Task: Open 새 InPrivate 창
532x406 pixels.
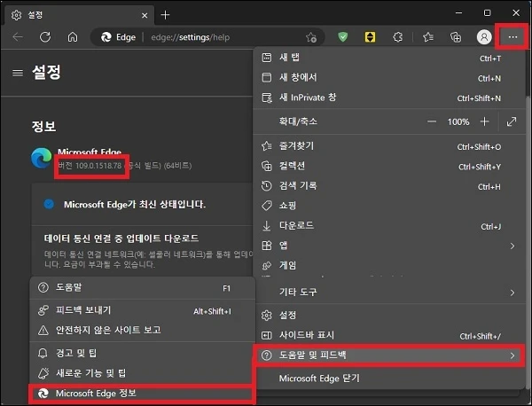Action: pyautogui.click(x=389, y=98)
